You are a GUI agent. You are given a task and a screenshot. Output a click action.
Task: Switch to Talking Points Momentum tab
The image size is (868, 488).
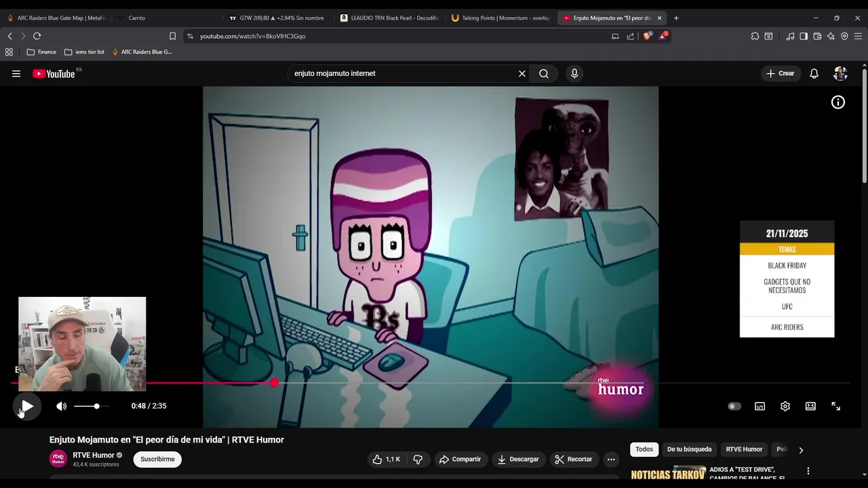500,18
